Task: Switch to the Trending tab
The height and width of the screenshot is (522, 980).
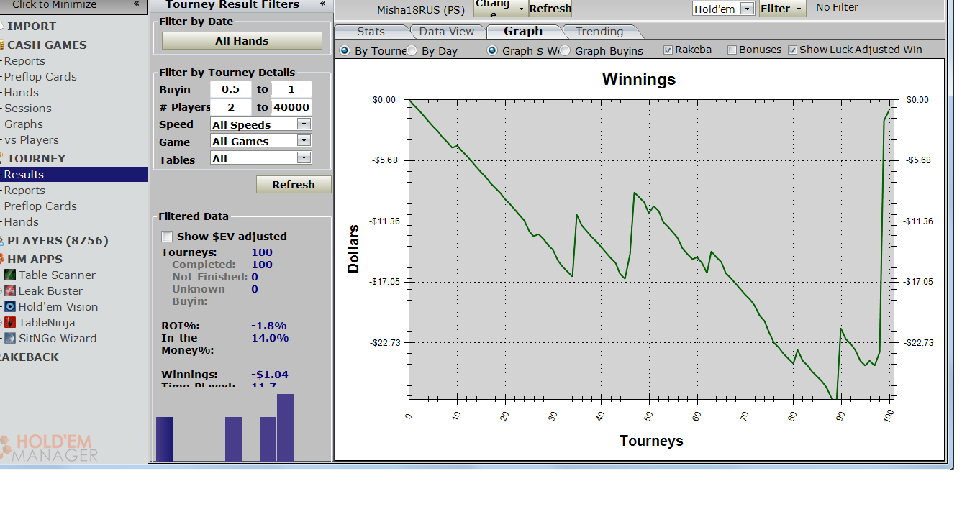Action: [x=599, y=32]
